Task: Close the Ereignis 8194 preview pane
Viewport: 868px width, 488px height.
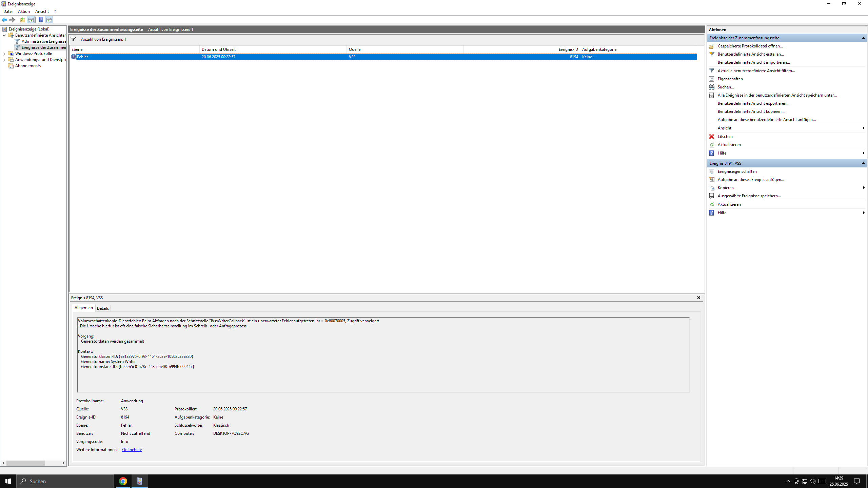Action: point(699,298)
